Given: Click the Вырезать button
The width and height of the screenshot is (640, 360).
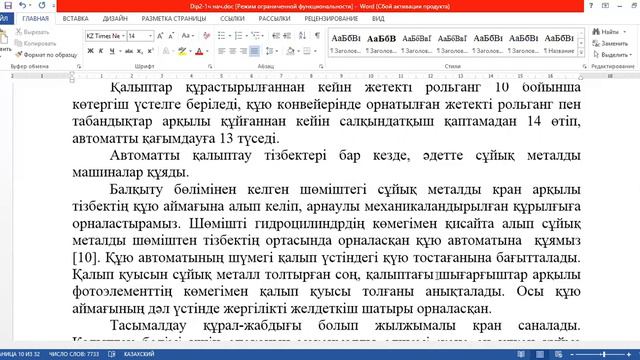Looking at the screenshot, I should point(33,32).
